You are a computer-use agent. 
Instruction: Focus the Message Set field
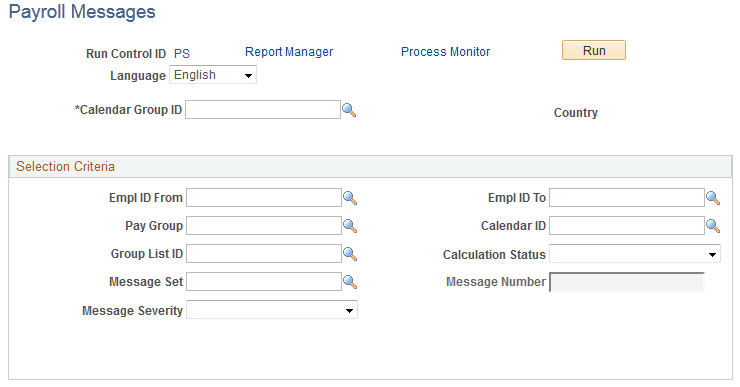[x=264, y=282]
